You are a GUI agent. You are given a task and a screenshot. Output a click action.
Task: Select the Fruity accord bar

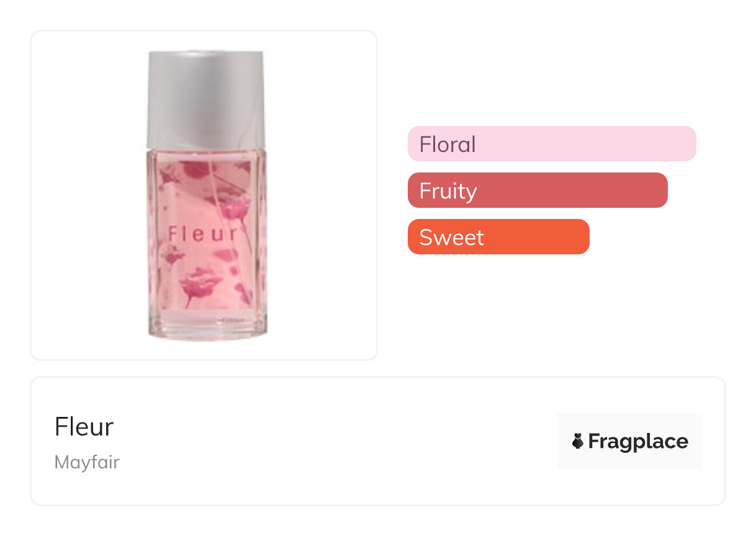pos(537,190)
